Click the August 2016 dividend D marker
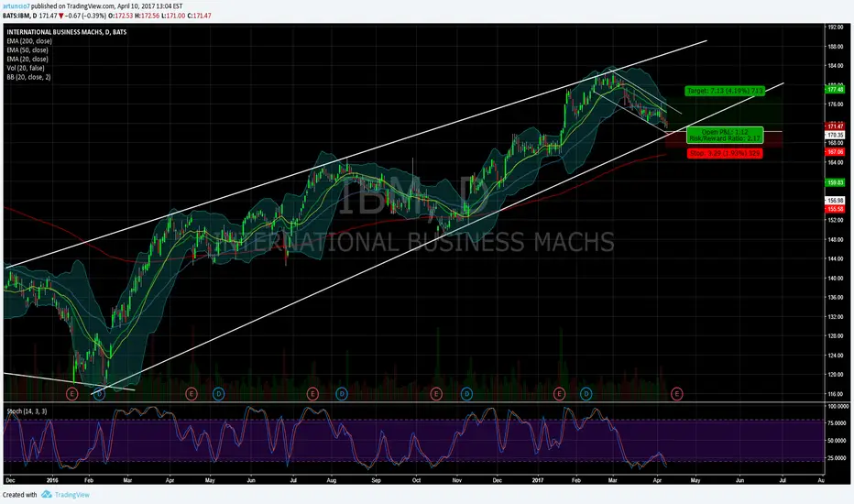 click(342, 393)
